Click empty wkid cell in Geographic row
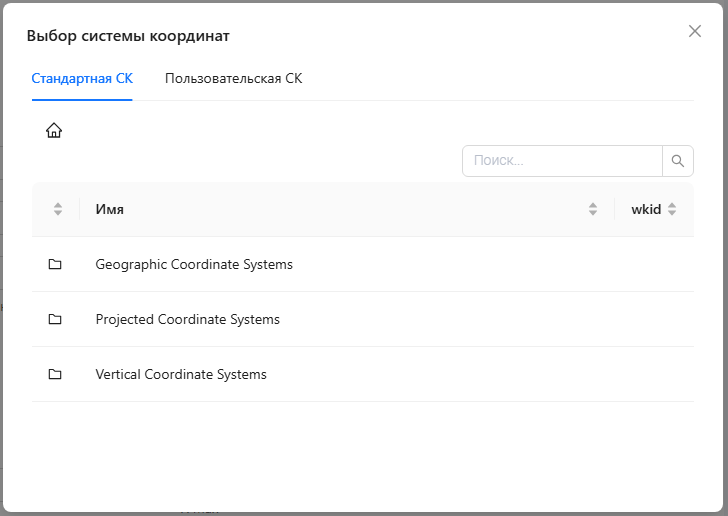This screenshot has height=516, width=728. [x=654, y=264]
